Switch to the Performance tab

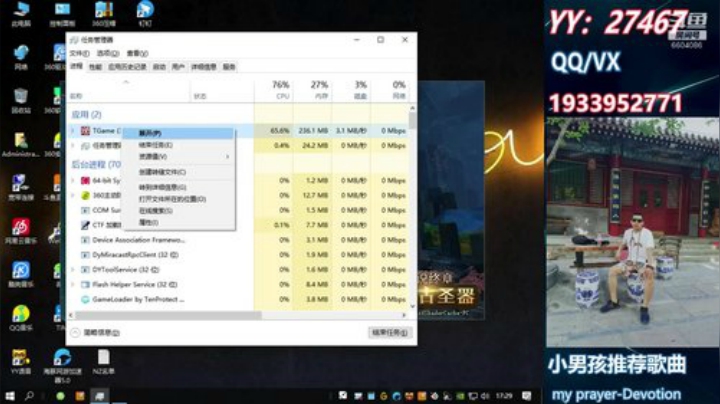[95, 67]
